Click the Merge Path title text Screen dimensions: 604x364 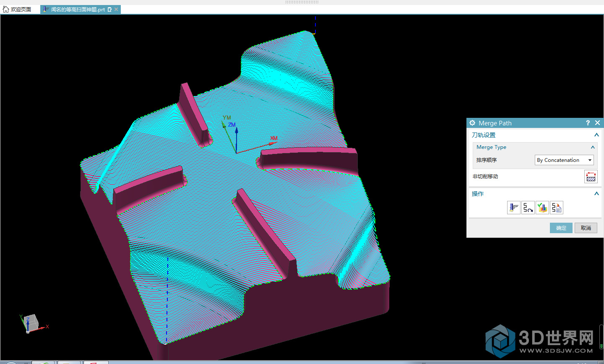coord(495,123)
